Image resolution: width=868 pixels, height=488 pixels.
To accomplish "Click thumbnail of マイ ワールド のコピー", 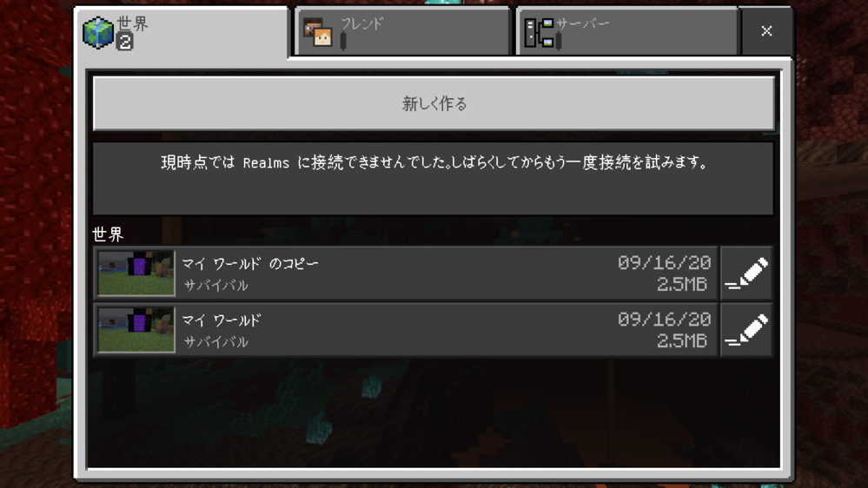I will click(x=136, y=273).
